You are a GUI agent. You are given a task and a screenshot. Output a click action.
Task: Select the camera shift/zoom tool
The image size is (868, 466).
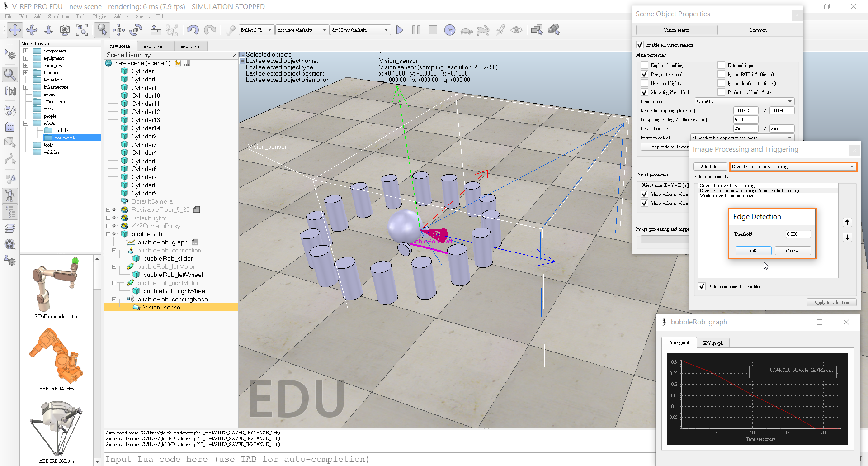coord(48,30)
